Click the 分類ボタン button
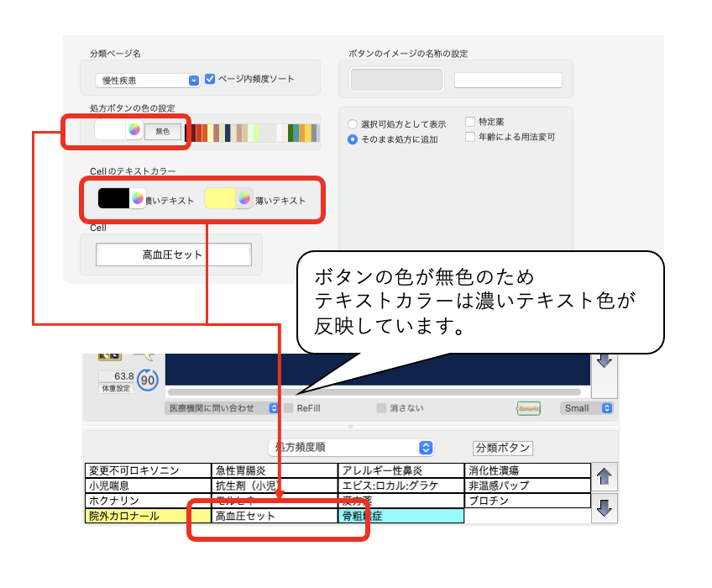Image resolution: width=712 pixels, height=588 pixels. (x=504, y=447)
